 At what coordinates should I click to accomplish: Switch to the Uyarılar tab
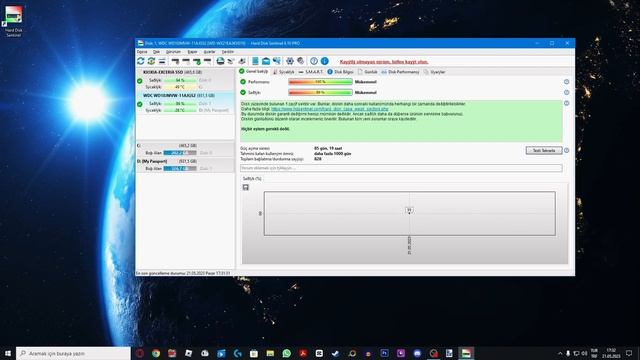[x=435, y=72]
